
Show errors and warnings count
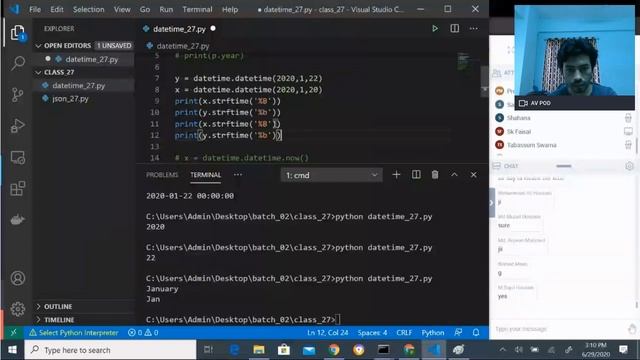143,333
